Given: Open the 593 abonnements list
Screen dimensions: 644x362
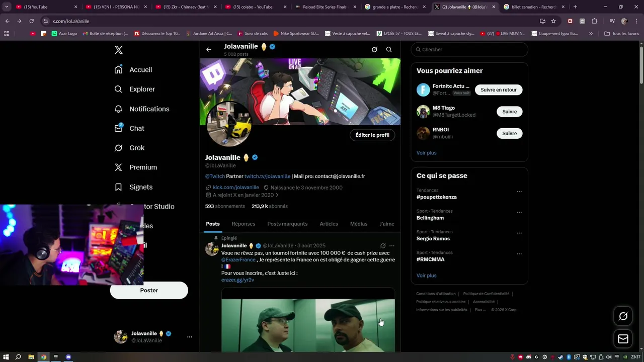Looking at the screenshot, I should click(225, 206).
